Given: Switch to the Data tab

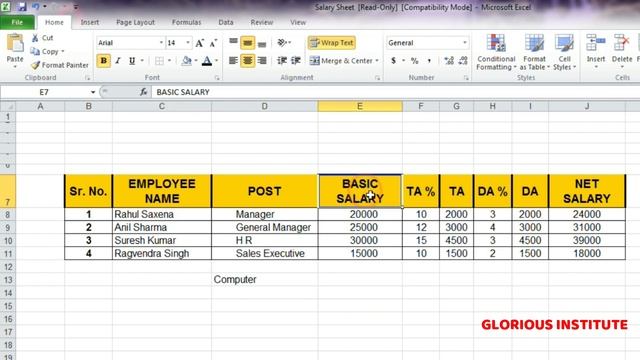Looking at the screenshot, I should pos(226,22).
